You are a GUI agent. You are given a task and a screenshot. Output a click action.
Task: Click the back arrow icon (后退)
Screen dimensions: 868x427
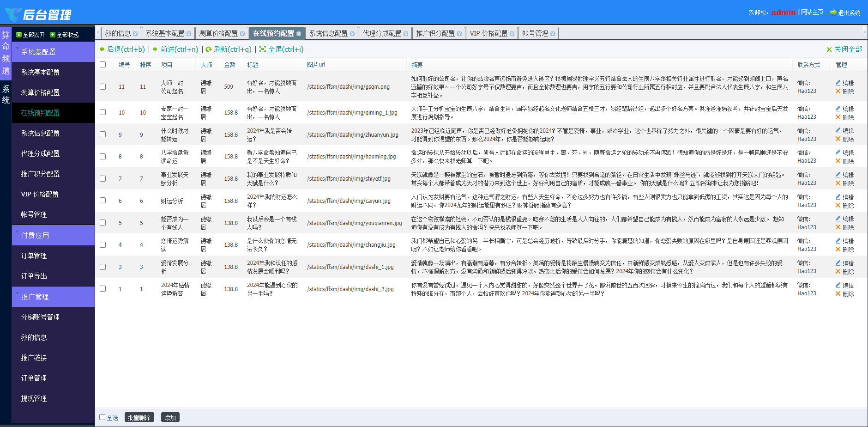[102, 49]
